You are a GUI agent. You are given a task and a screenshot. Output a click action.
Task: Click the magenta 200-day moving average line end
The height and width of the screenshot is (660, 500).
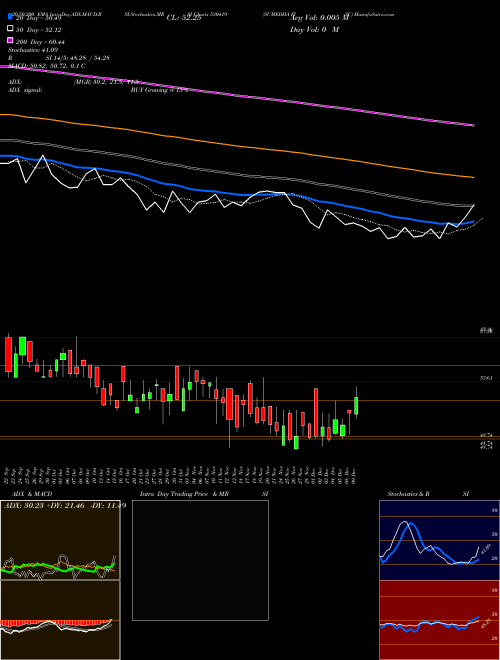pos(473,125)
